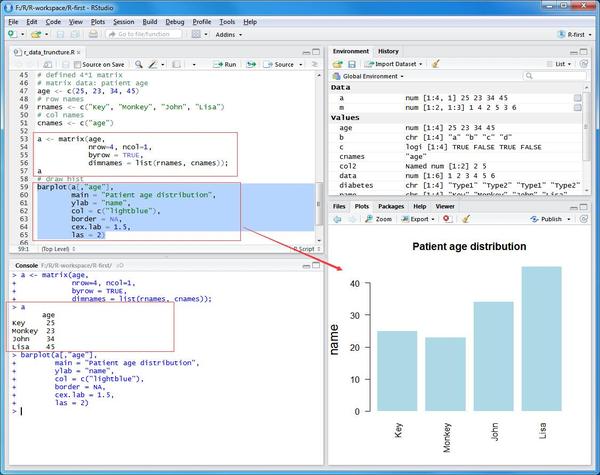Click the load workspace icon in Environment pane

[x=338, y=64]
